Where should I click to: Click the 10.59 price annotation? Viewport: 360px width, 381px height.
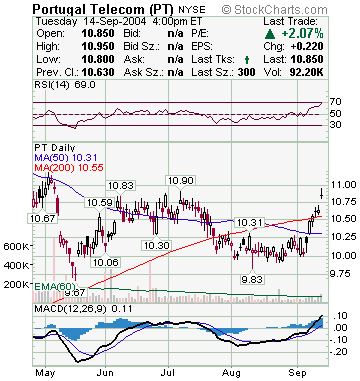tap(99, 202)
